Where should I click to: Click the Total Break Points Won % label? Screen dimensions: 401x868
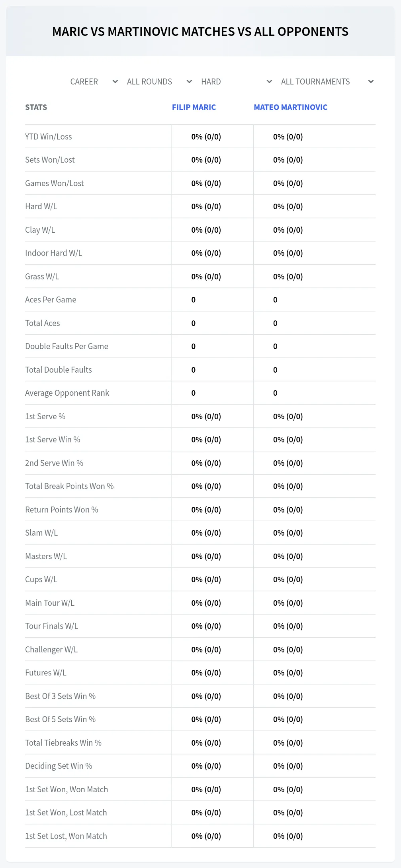[x=69, y=486]
